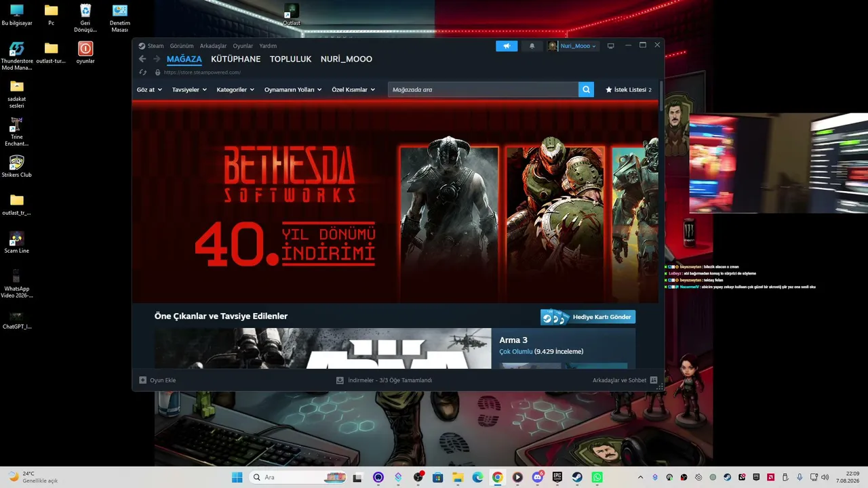
Task: Open the Oyunlar menu
Action: [243, 46]
